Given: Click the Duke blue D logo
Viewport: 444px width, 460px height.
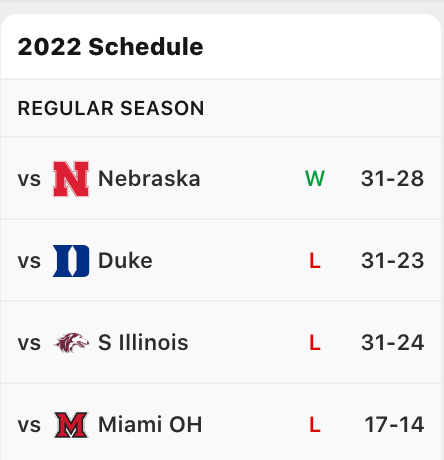Looking at the screenshot, I should pos(71,261).
